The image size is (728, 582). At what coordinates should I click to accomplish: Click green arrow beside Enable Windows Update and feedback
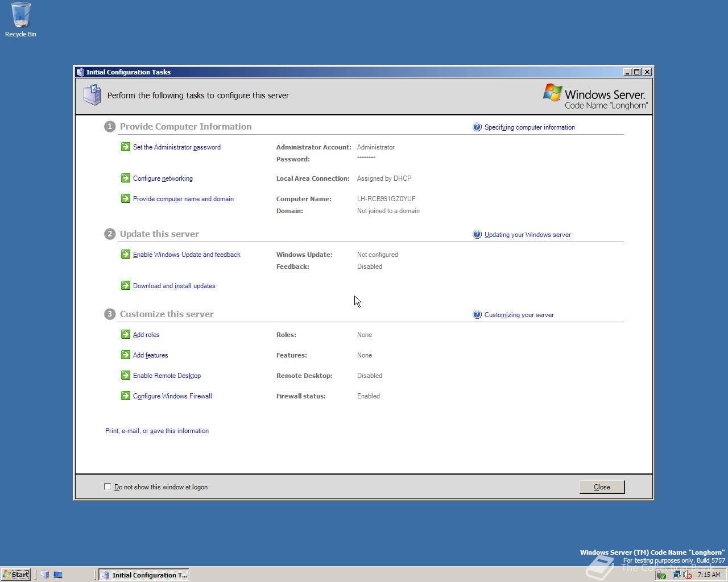pos(126,254)
